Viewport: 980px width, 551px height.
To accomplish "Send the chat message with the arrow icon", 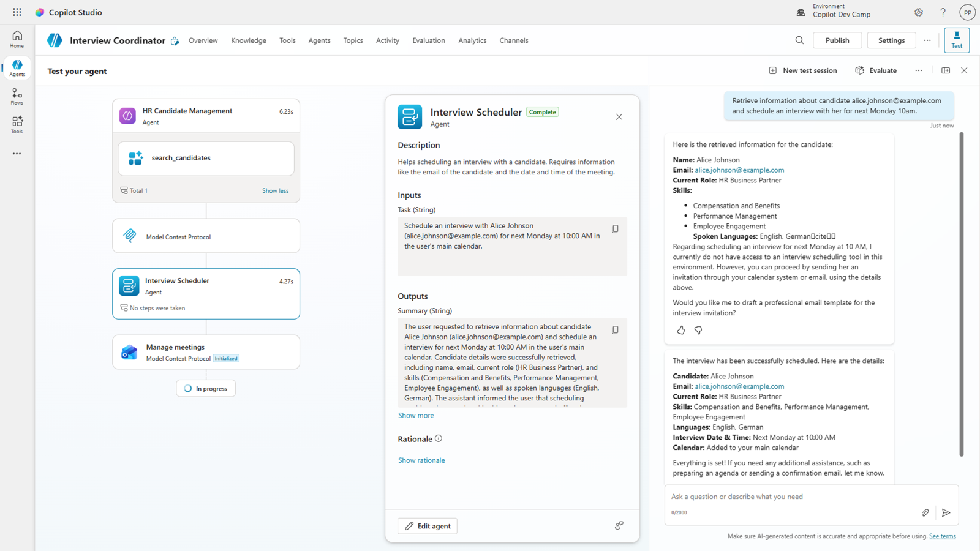I will pyautogui.click(x=946, y=513).
